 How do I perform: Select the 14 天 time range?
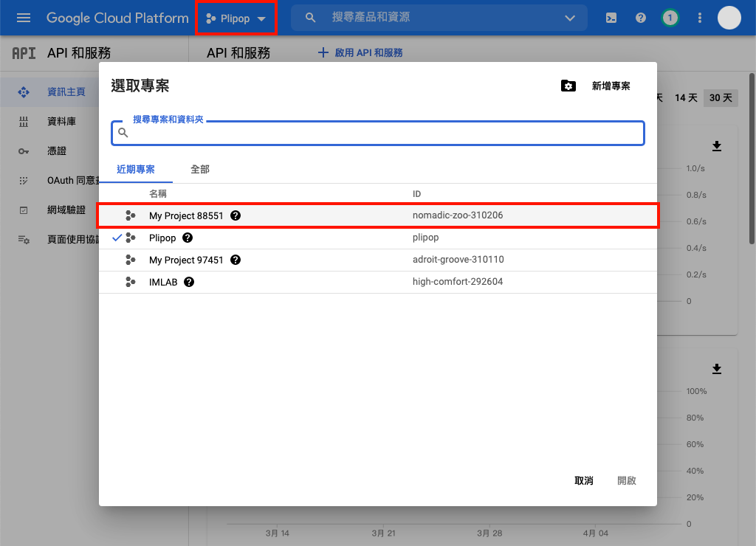686,98
